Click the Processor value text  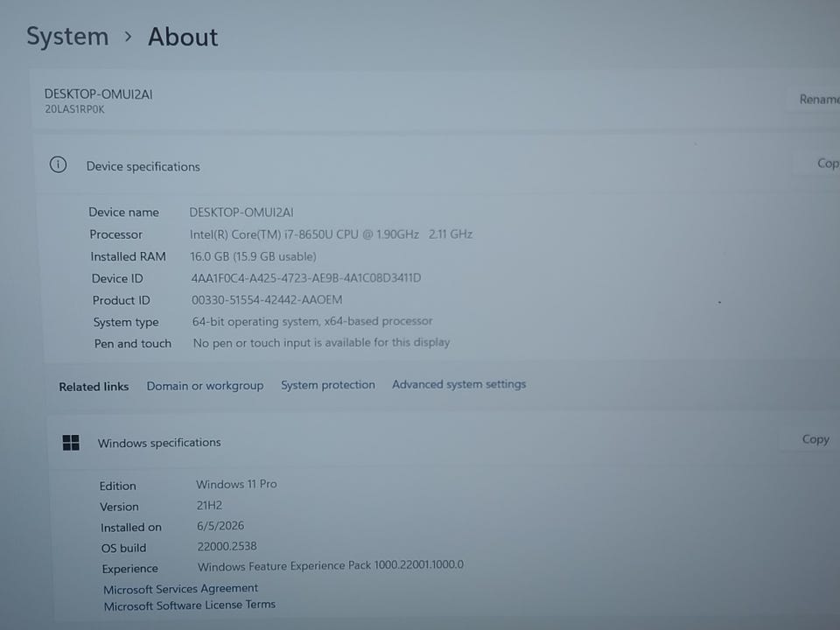point(331,234)
